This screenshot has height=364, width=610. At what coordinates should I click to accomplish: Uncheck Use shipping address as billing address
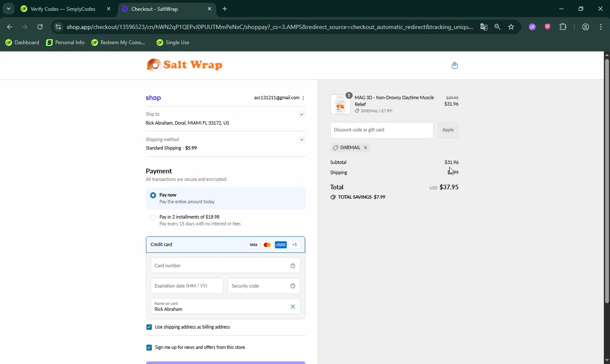149,327
